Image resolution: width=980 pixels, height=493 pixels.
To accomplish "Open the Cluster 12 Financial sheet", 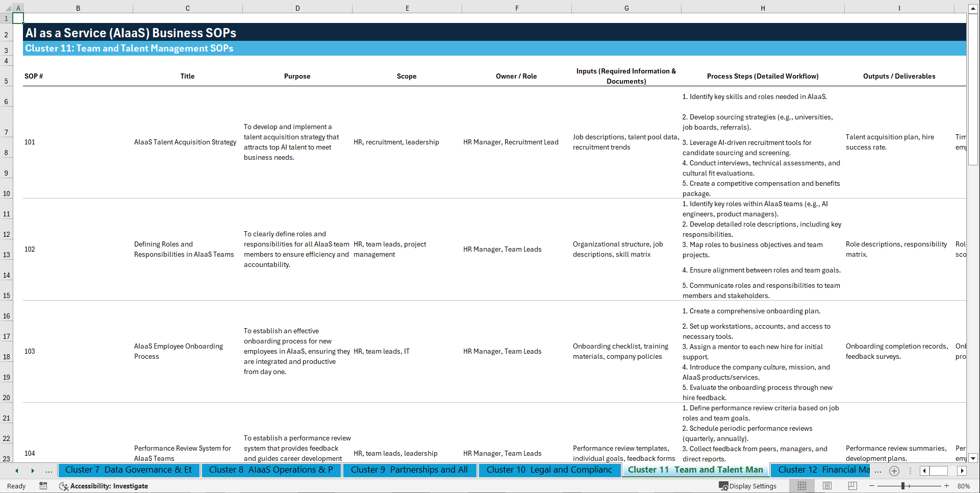I will pyautogui.click(x=820, y=470).
